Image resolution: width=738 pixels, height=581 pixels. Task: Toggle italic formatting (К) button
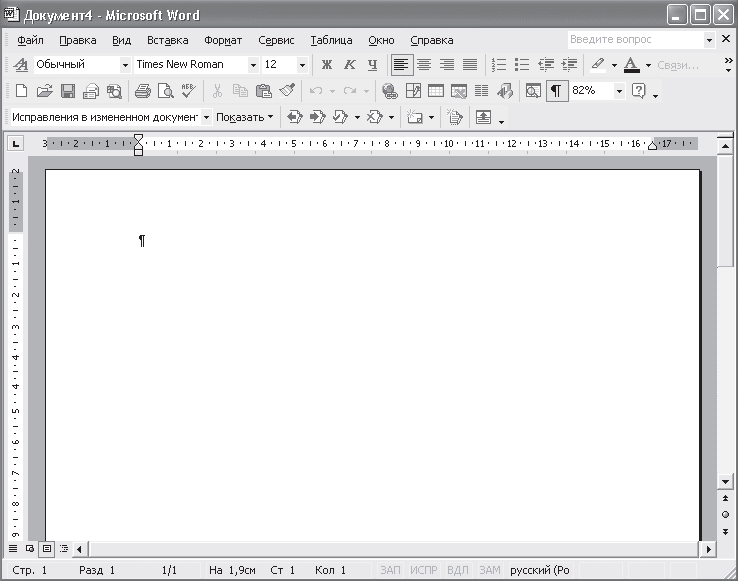click(x=350, y=65)
